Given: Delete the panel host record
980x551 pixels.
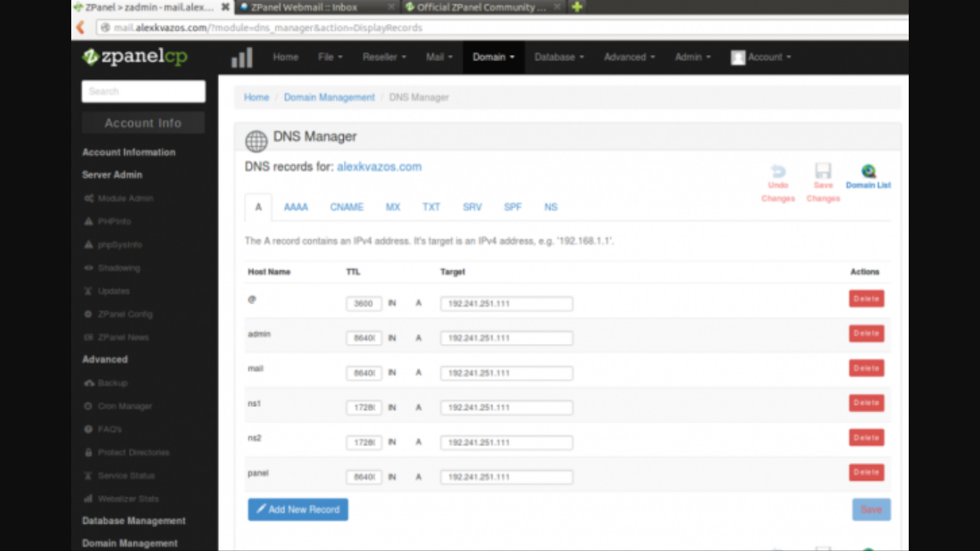Looking at the screenshot, I should click(x=866, y=472).
